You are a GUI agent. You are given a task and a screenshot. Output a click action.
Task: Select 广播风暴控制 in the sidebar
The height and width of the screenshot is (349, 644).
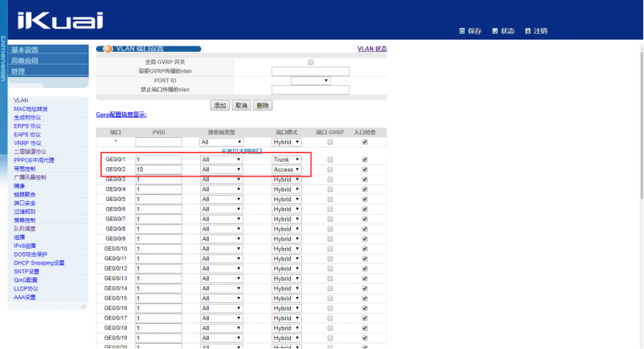tap(30, 177)
